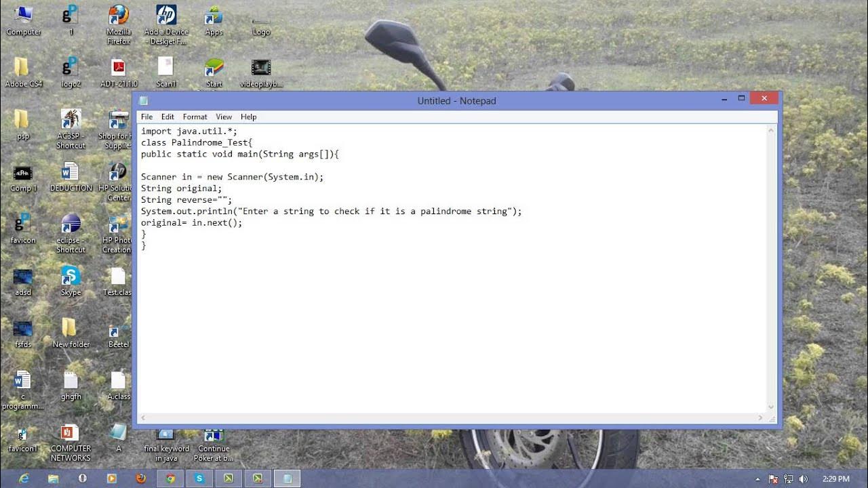The image size is (868, 488).
Task: Click the 2:29 PM taskbar clock
Action: pos(835,479)
